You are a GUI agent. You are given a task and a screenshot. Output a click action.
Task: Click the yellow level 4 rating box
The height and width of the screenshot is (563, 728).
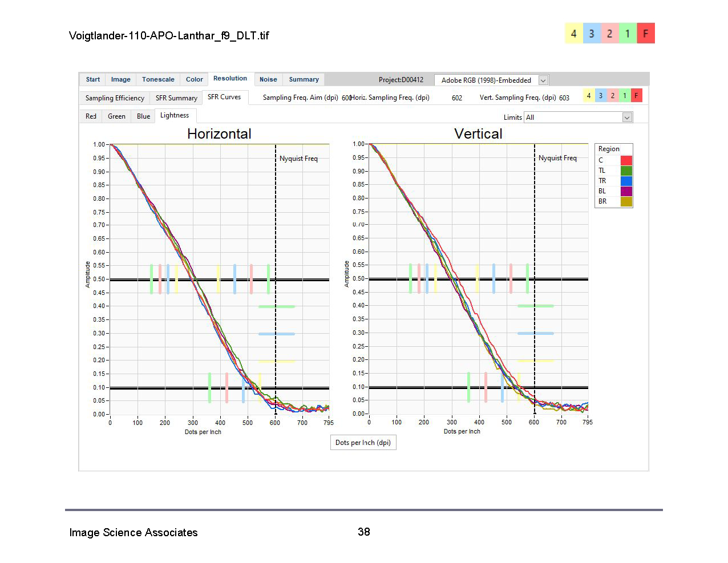pyautogui.click(x=573, y=34)
